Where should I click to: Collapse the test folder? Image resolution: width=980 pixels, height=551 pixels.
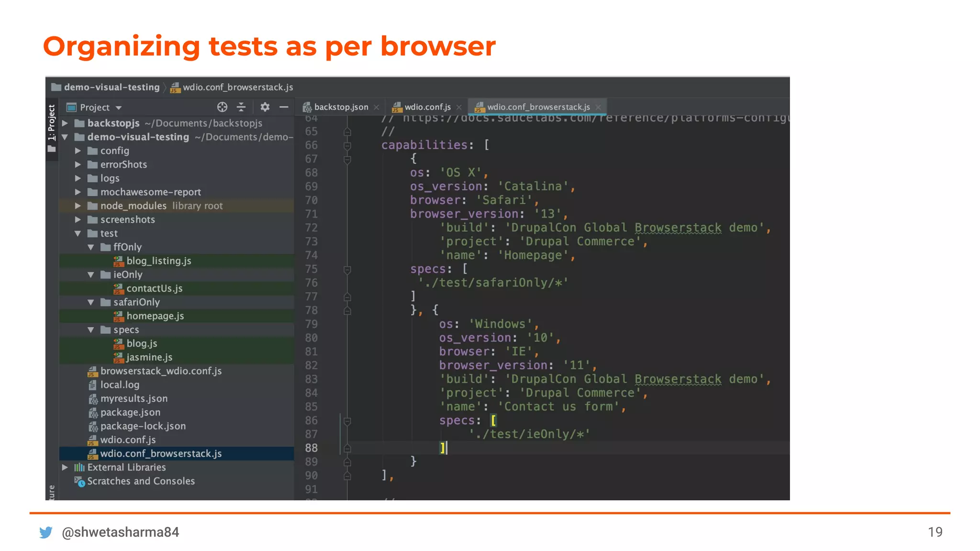click(x=78, y=233)
